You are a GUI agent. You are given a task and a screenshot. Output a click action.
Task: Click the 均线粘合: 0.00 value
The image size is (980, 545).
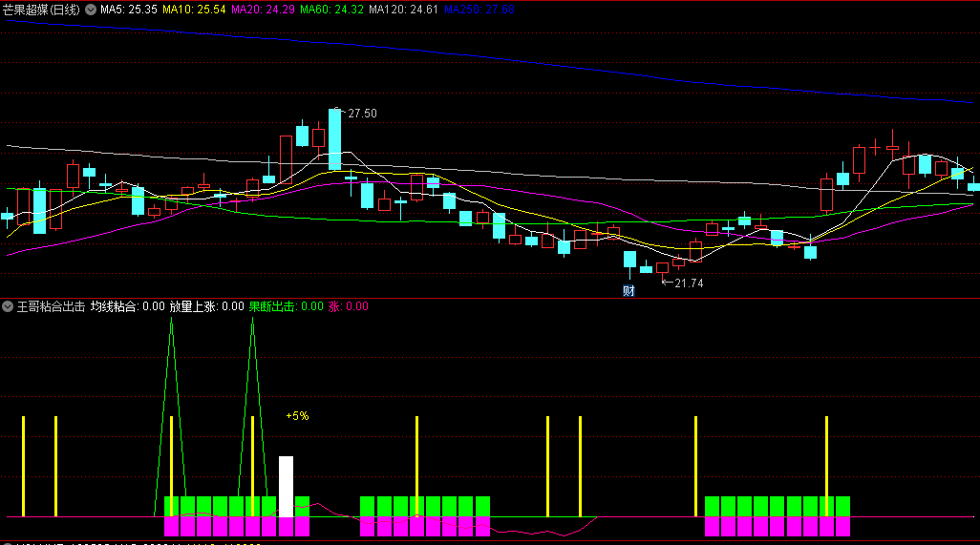click(x=127, y=306)
